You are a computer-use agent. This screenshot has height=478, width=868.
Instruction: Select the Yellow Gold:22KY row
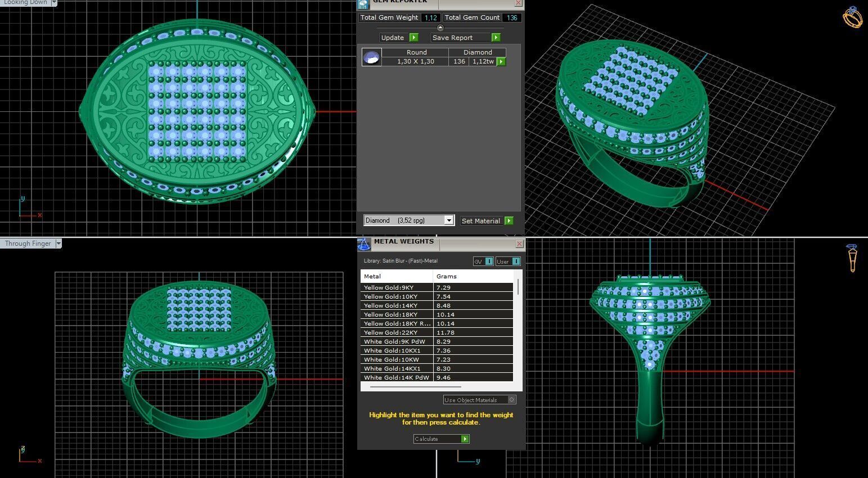[x=437, y=332]
